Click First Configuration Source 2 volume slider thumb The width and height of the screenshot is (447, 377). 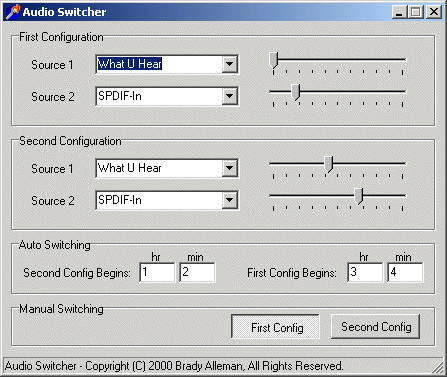tap(295, 92)
